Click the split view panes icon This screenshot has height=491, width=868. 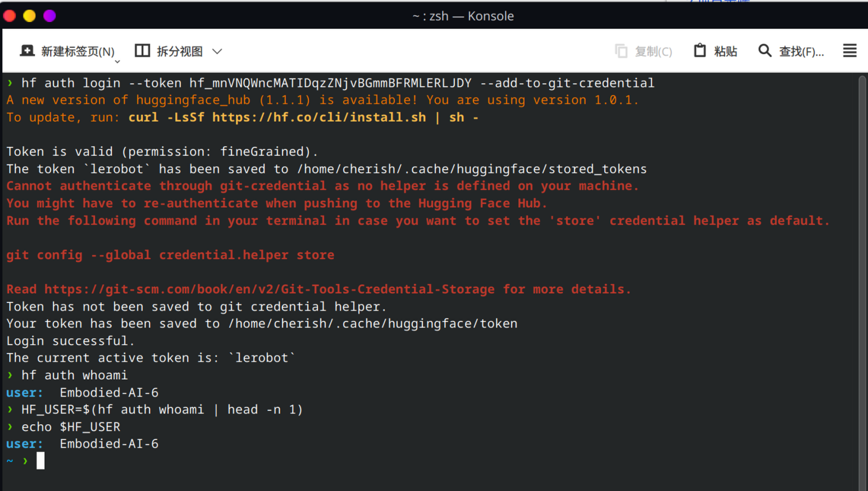pyautogui.click(x=143, y=51)
